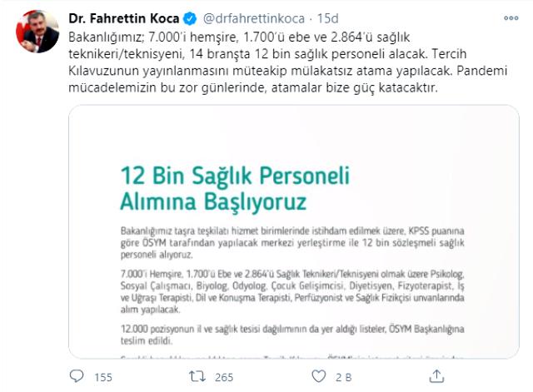
Task: Retweet using the arrows icon
Action: coord(197,376)
